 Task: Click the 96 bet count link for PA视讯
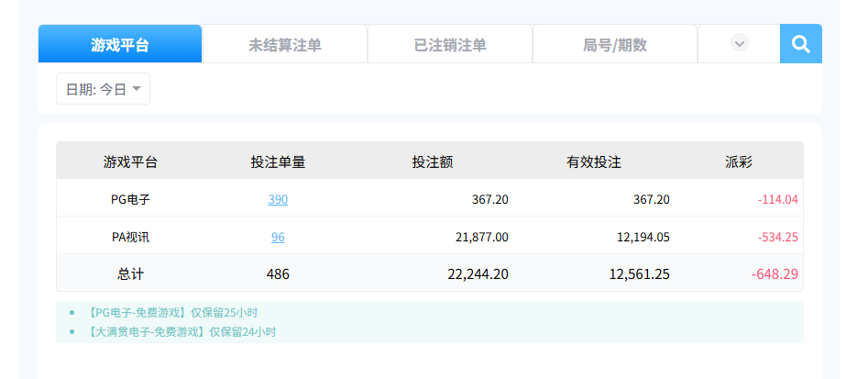[x=278, y=237]
